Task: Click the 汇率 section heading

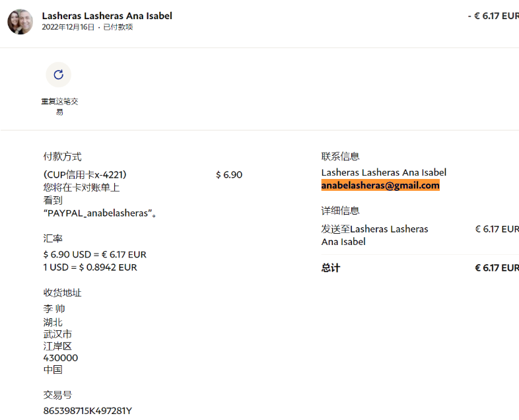Action: click(x=53, y=238)
